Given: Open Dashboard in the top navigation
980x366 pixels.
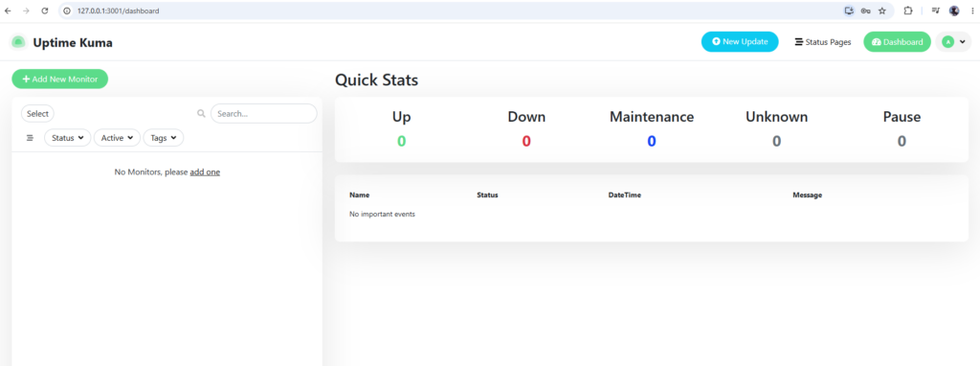Looking at the screenshot, I should coord(897,42).
